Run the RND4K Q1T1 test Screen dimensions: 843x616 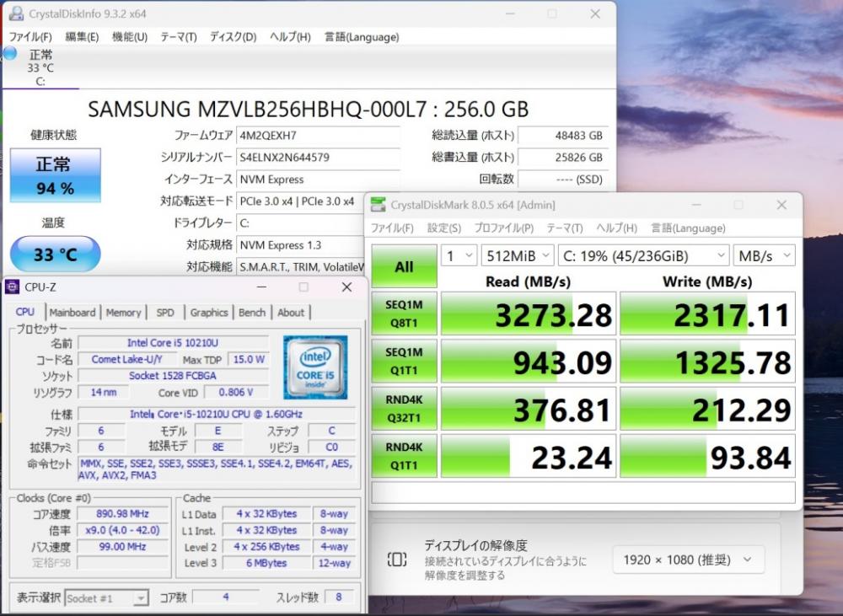(x=404, y=456)
